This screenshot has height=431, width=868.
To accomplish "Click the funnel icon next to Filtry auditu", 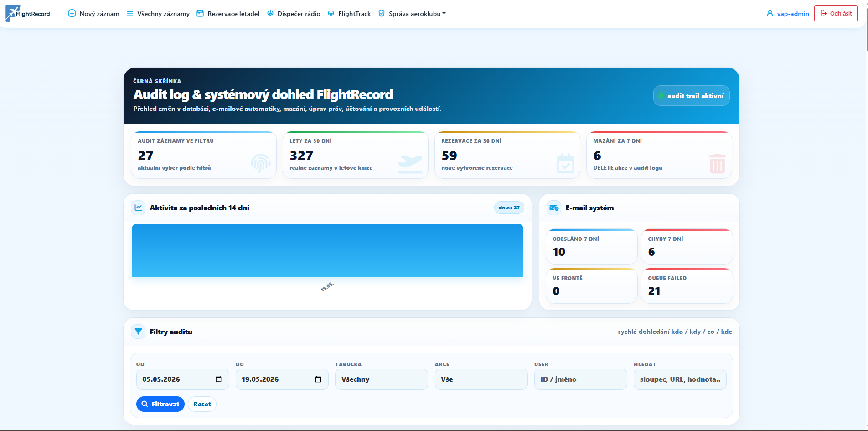I will [x=138, y=332].
